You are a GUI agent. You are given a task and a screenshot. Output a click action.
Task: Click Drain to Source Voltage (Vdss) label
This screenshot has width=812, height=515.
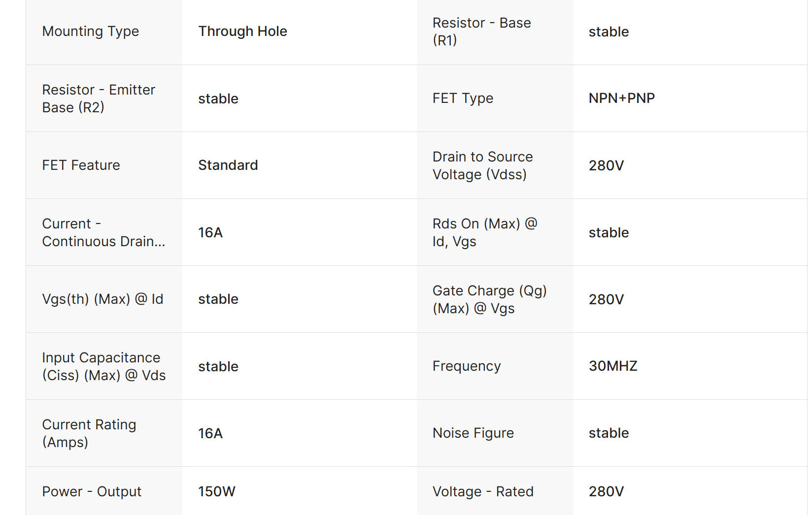coord(482,165)
